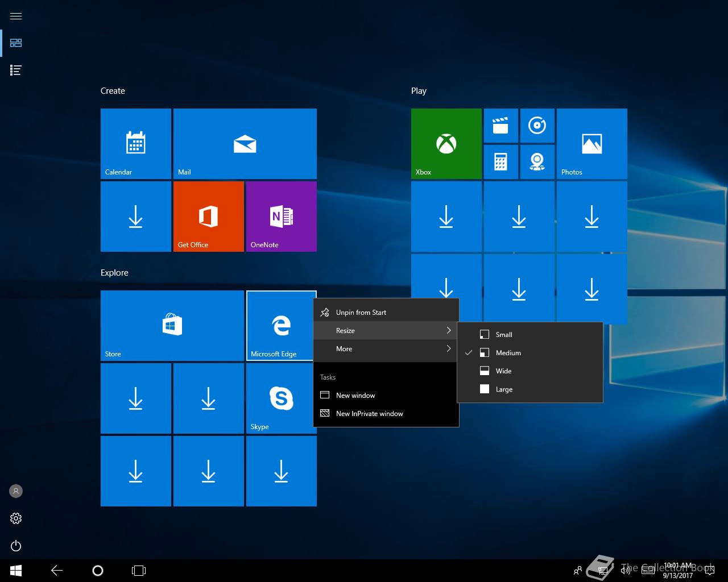Open the Store tile
The width and height of the screenshot is (728, 582).
click(172, 326)
